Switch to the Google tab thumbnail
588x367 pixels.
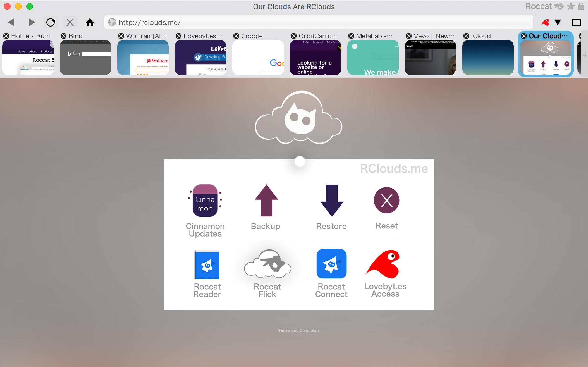click(258, 58)
